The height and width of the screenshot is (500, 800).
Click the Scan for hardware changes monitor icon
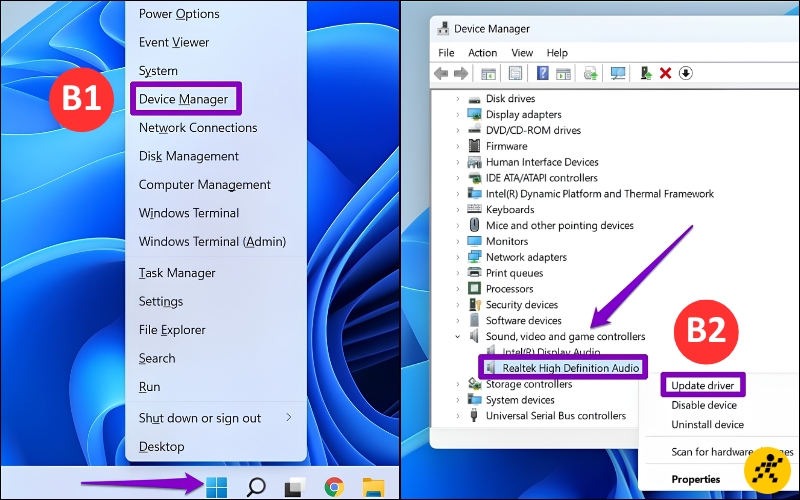[x=618, y=73]
